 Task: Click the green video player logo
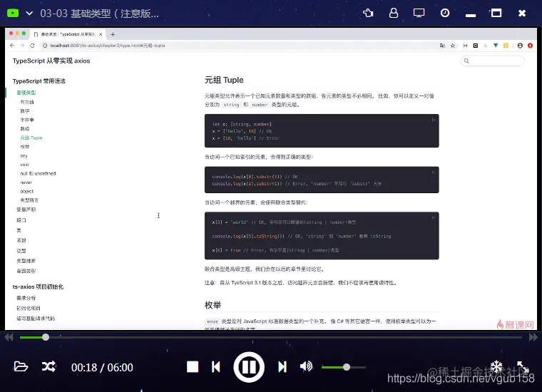pyautogui.click(x=13, y=13)
